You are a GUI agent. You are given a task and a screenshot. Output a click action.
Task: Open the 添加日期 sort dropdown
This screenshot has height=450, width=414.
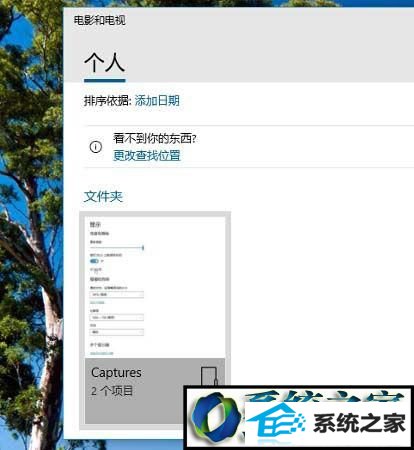click(157, 100)
